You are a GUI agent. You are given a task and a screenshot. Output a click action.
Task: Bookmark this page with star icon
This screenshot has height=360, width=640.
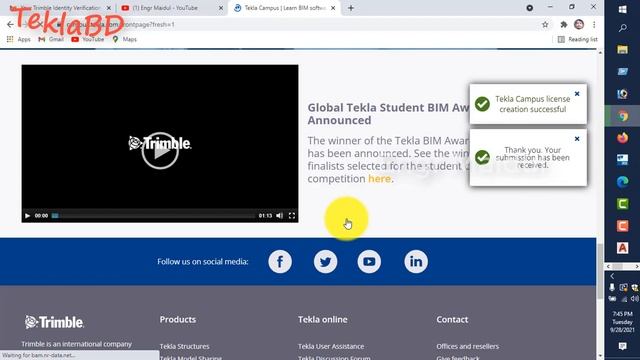[545, 24]
